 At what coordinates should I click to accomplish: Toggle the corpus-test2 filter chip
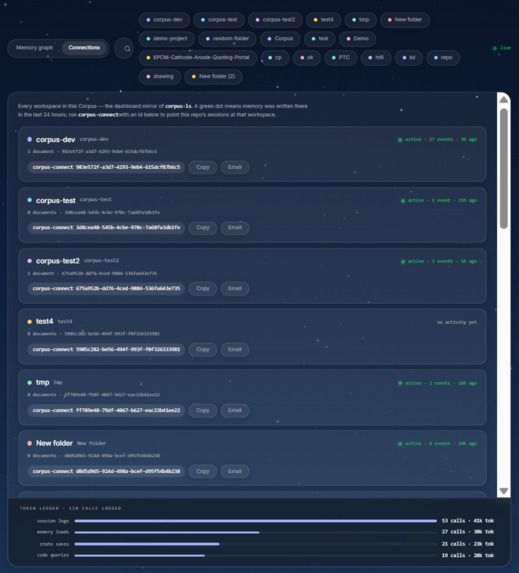click(x=275, y=20)
